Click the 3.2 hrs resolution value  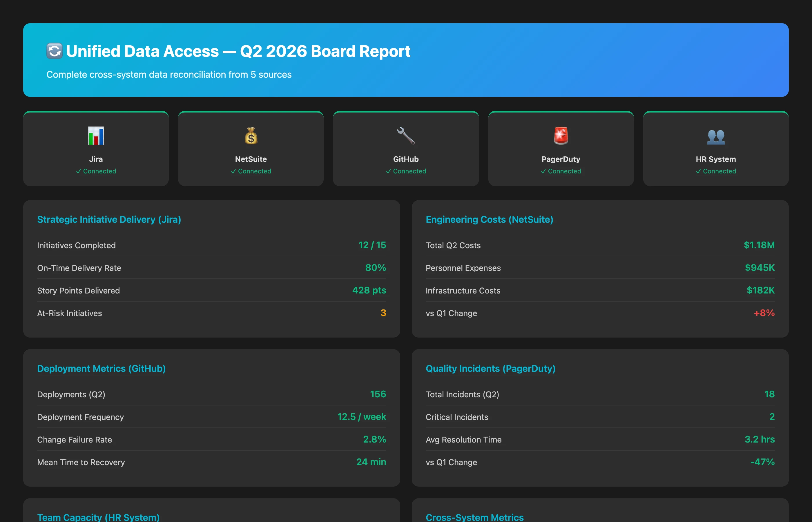pos(760,440)
